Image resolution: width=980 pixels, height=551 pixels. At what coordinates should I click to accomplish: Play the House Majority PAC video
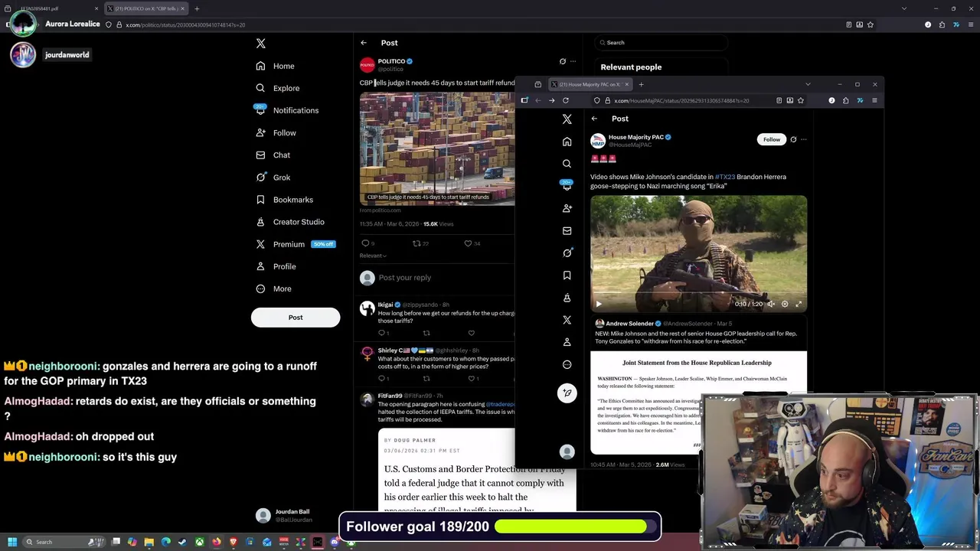599,304
